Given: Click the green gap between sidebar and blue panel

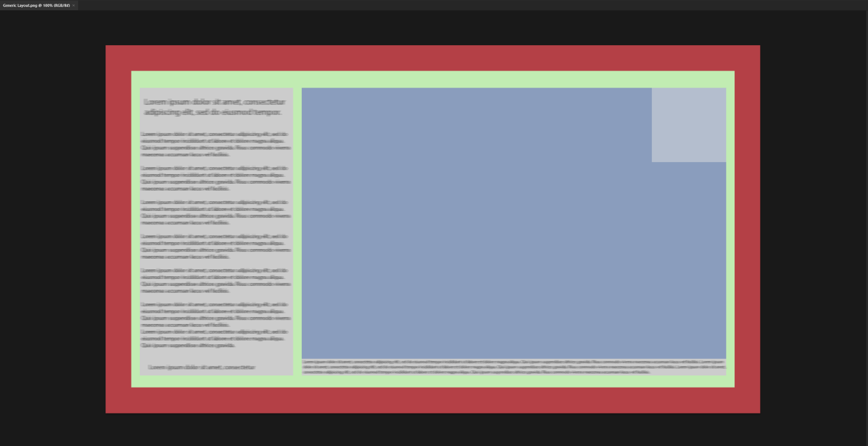Looking at the screenshot, I should (x=297, y=229).
